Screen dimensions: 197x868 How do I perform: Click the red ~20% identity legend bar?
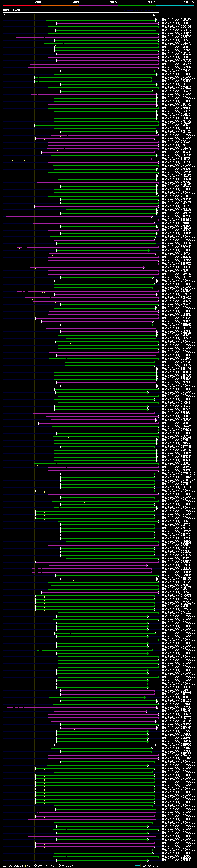tap(22, 6)
